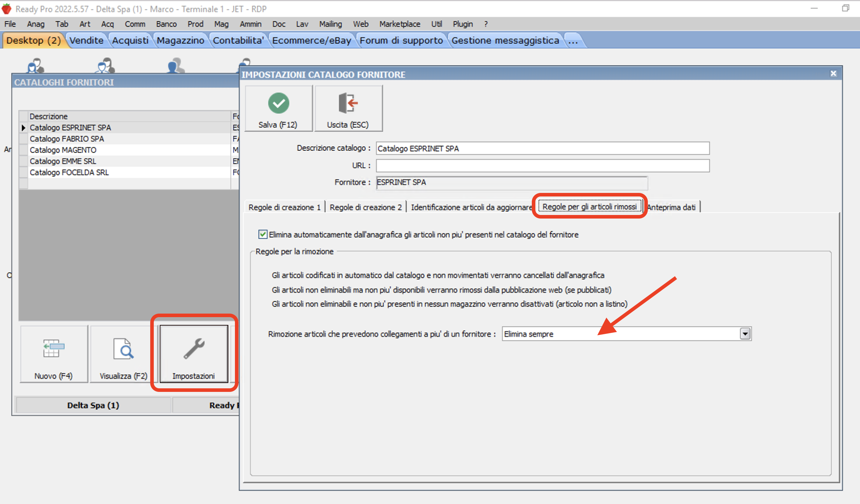Click the third desktop users icon
This screenshot has width=860, height=504.
point(176,66)
